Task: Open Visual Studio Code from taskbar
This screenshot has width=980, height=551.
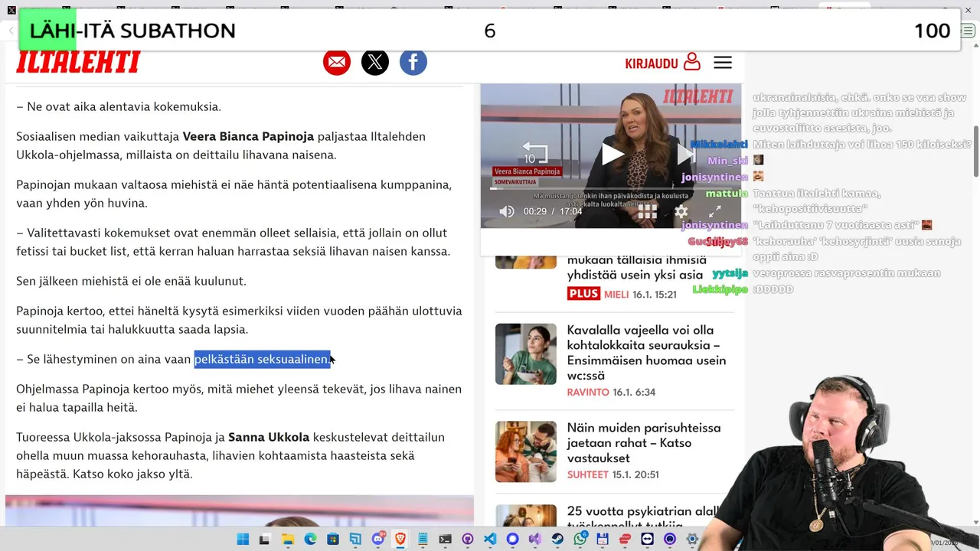Action: point(490,540)
